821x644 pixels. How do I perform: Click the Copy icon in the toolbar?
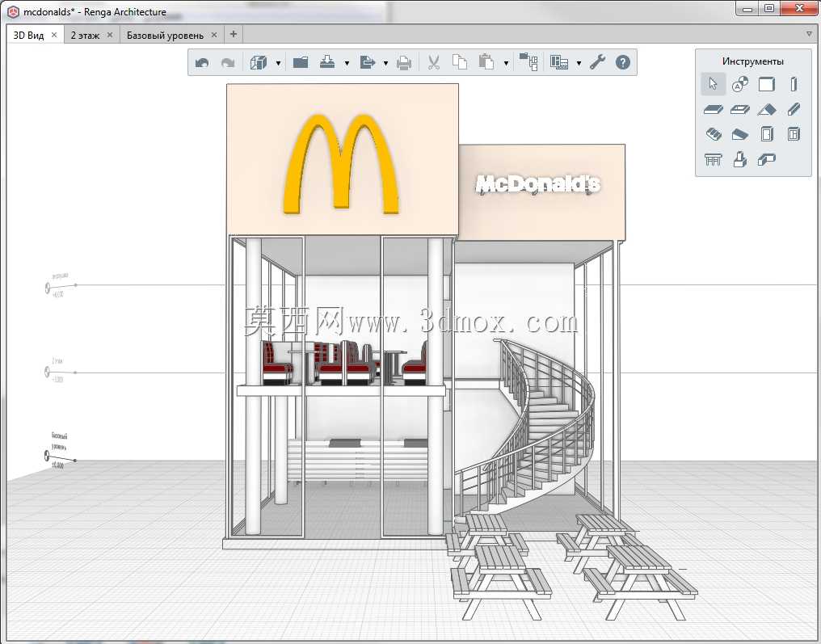(x=459, y=62)
